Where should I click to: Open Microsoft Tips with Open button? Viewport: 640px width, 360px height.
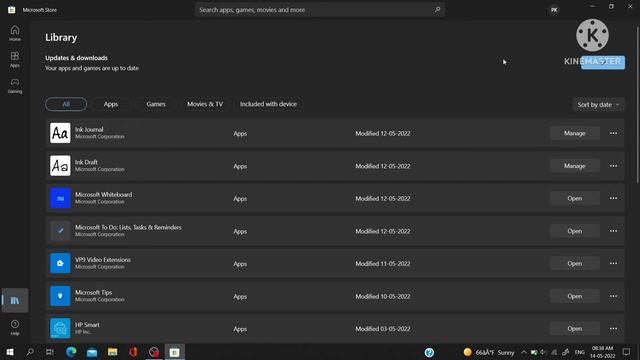(574, 296)
